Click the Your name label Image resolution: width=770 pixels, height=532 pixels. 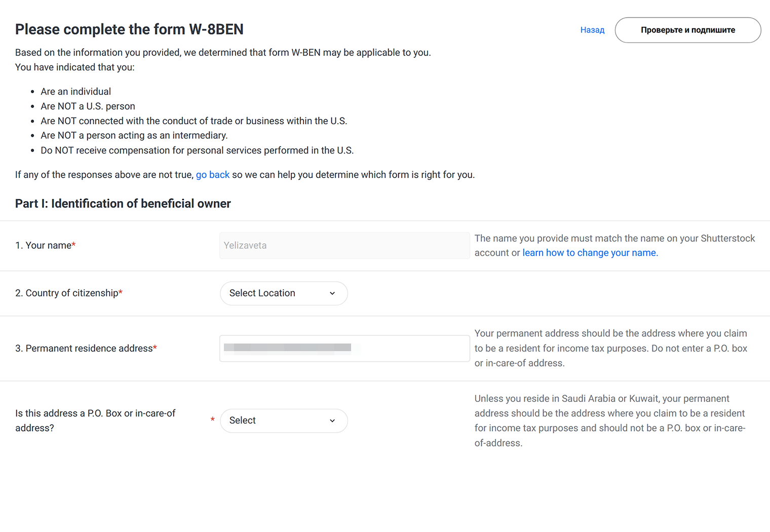pyautogui.click(x=46, y=246)
